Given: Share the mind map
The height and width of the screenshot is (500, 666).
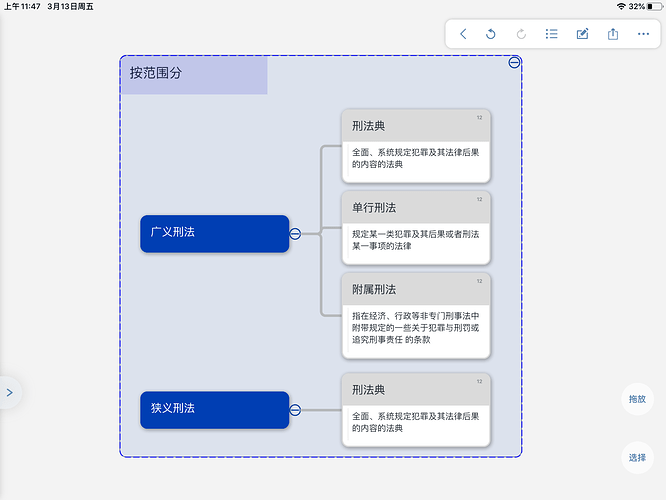Looking at the screenshot, I should coord(613,34).
